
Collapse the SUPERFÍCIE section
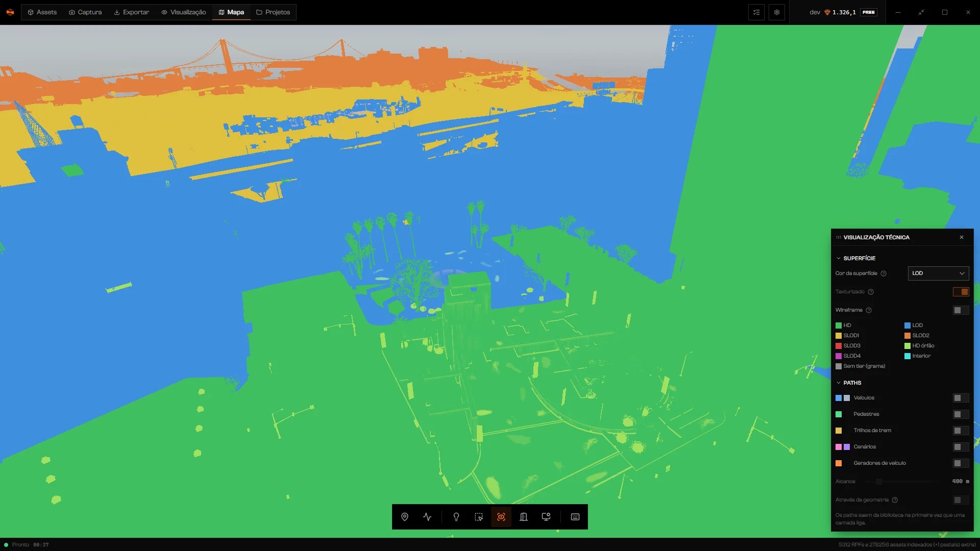855,258
